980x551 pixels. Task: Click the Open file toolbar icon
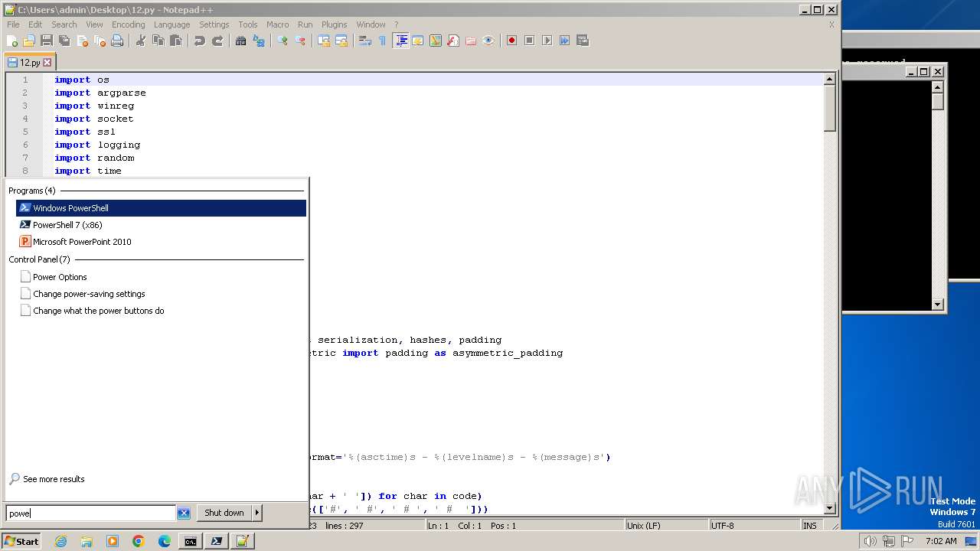[x=29, y=41]
